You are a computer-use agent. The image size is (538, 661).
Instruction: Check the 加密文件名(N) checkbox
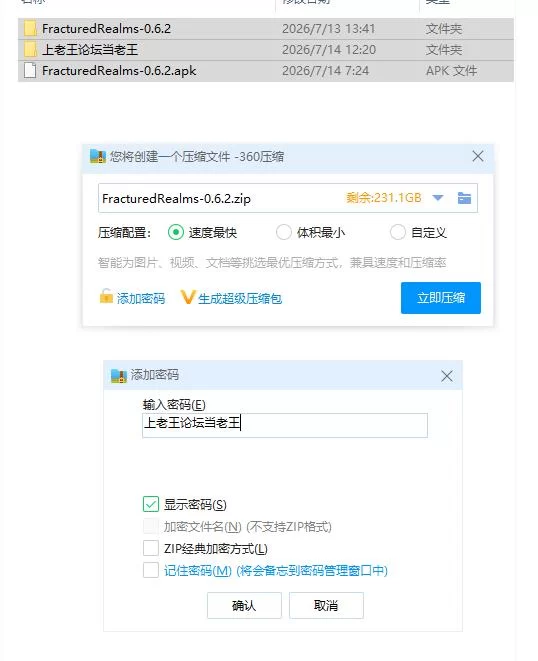point(151,526)
